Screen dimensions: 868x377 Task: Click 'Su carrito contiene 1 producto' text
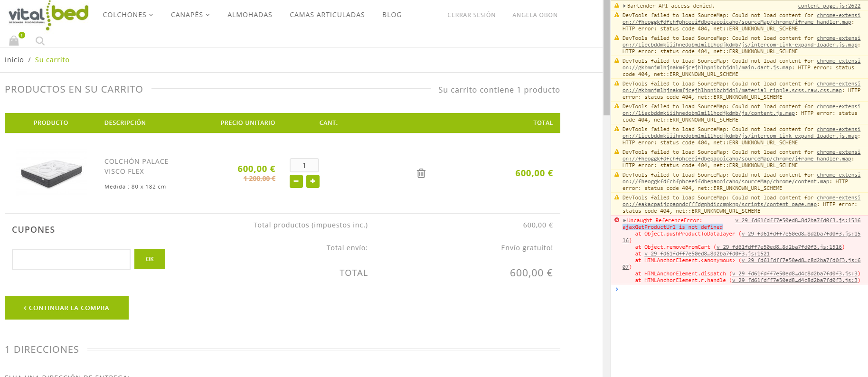point(499,90)
